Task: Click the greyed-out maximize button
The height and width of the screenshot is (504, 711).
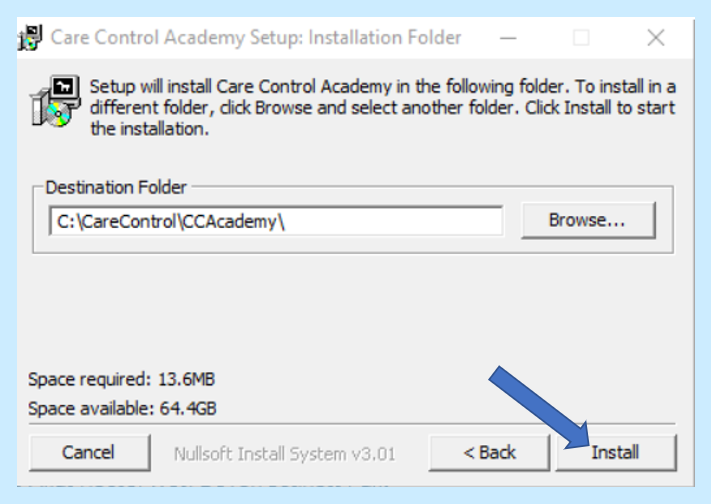Action: pos(581,38)
